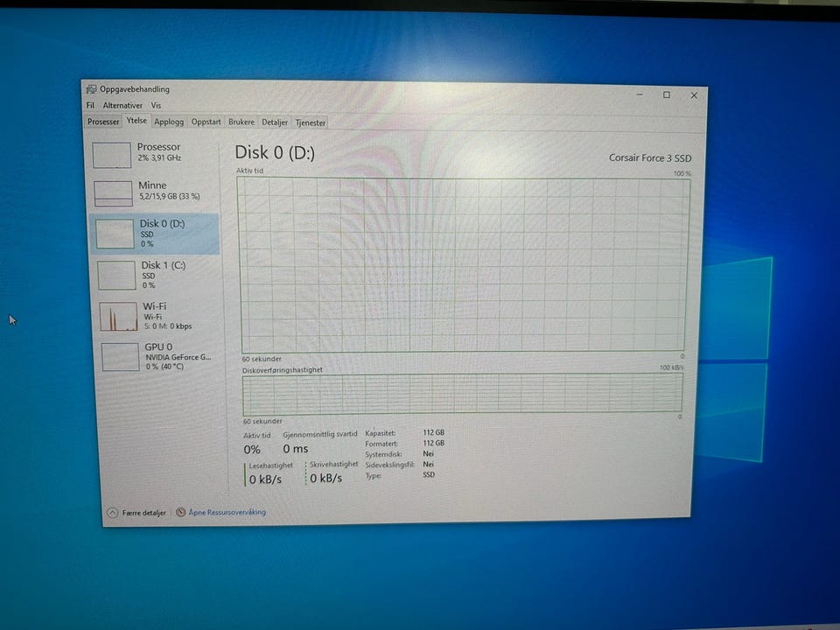Click the Minne mini graph thumbnail
This screenshot has height=630, width=840.
(x=113, y=193)
